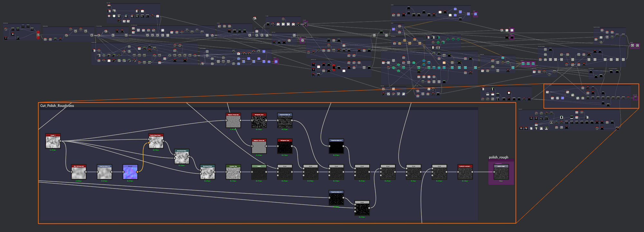
Task: Select the polish_rough output node
Action: 501,172
